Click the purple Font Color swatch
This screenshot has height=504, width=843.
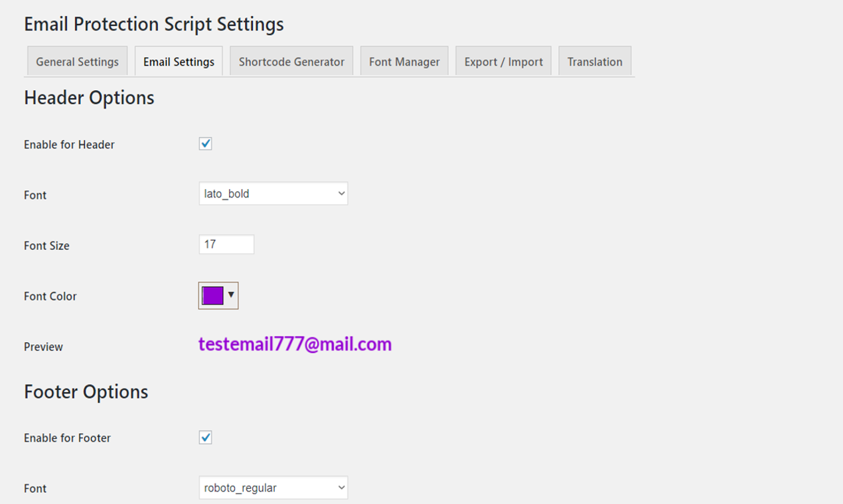tap(212, 294)
